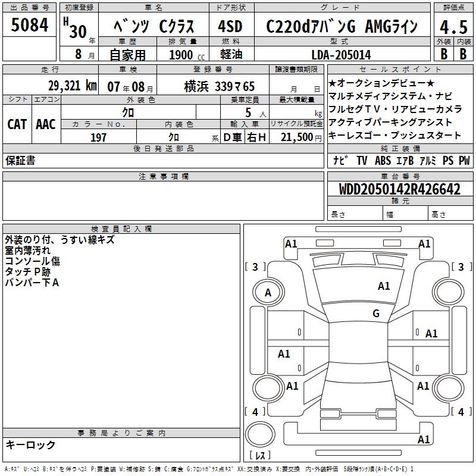
Task: Select TV in genuine equipment row
Action: click(x=362, y=160)
